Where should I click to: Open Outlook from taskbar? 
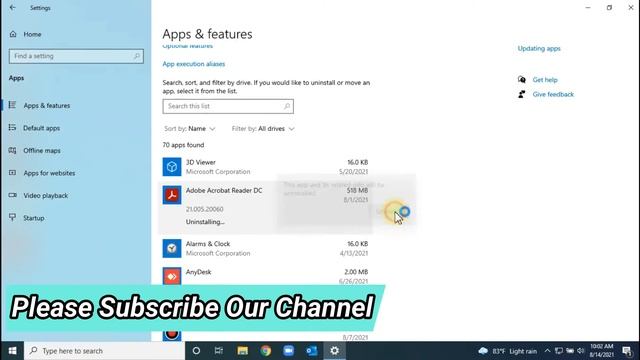point(312,351)
